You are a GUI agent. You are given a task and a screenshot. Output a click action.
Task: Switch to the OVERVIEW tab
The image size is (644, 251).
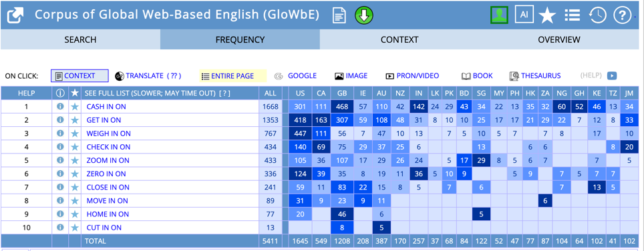[x=559, y=40]
